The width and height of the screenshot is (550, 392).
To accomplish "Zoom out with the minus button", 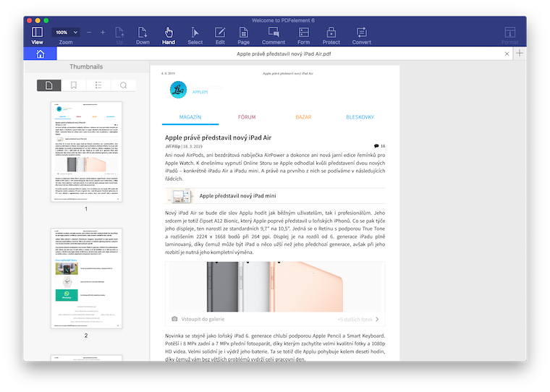I will coord(89,33).
